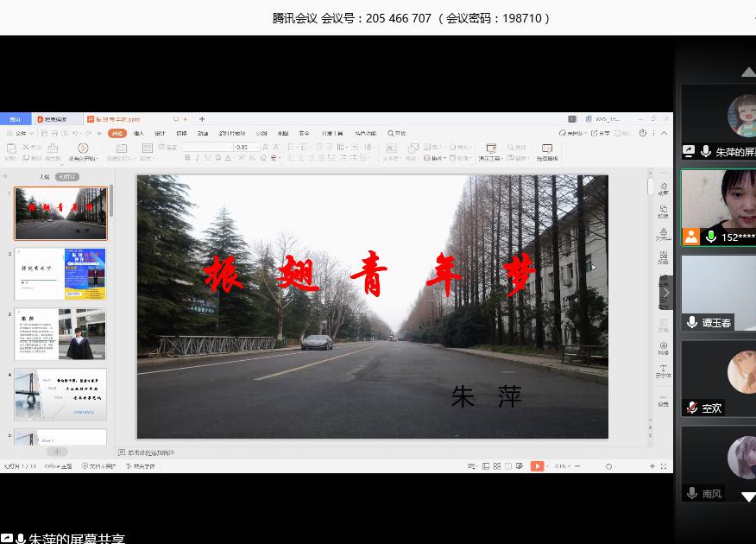Toggle microphone for participant 空欢

tap(691, 408)
